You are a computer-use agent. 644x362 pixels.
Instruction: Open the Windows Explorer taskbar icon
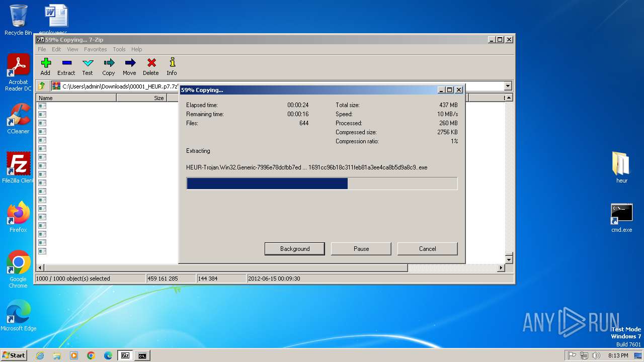pyautogui.click(x=57, y=355)
